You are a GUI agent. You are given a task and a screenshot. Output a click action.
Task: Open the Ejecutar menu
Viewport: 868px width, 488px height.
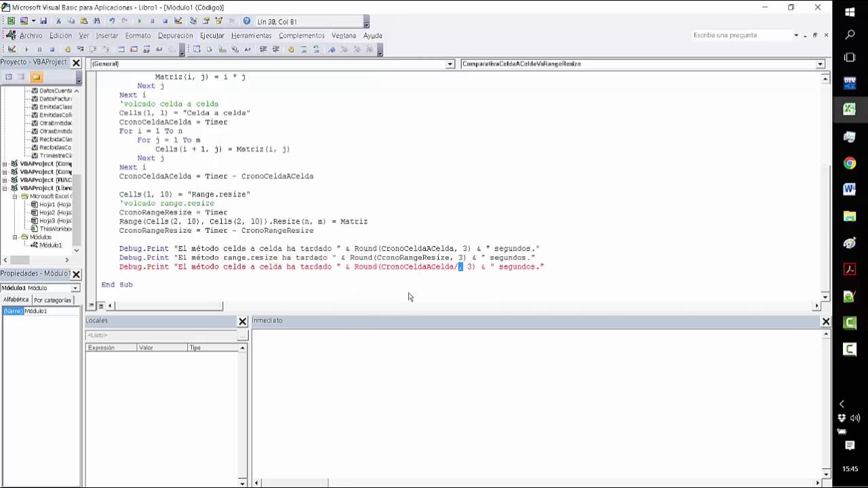[x=212, y=35]
